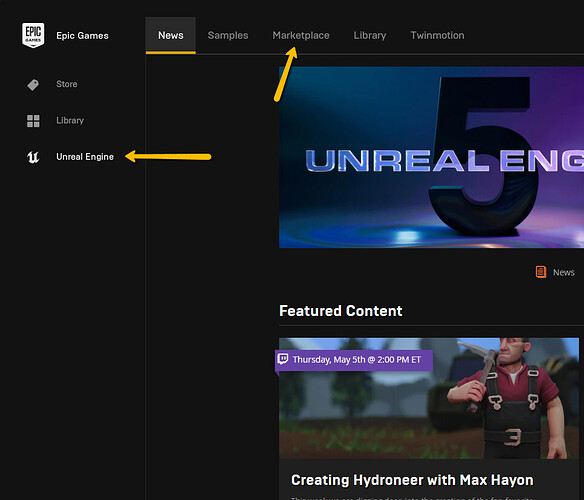Click the orange News document icon
Image resolution: width=584 pixels, height=500 pixels.
click(x=541, y=272)
